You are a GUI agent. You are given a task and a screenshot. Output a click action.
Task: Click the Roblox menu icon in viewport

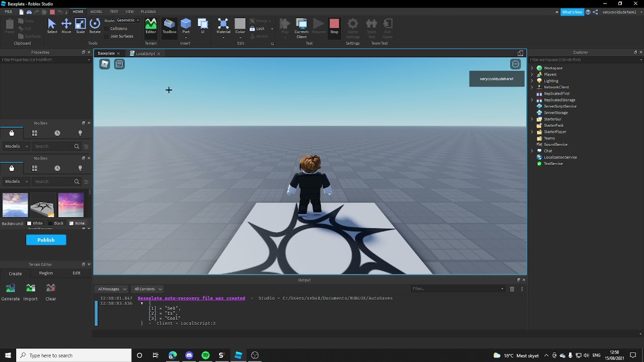(105, 64)
